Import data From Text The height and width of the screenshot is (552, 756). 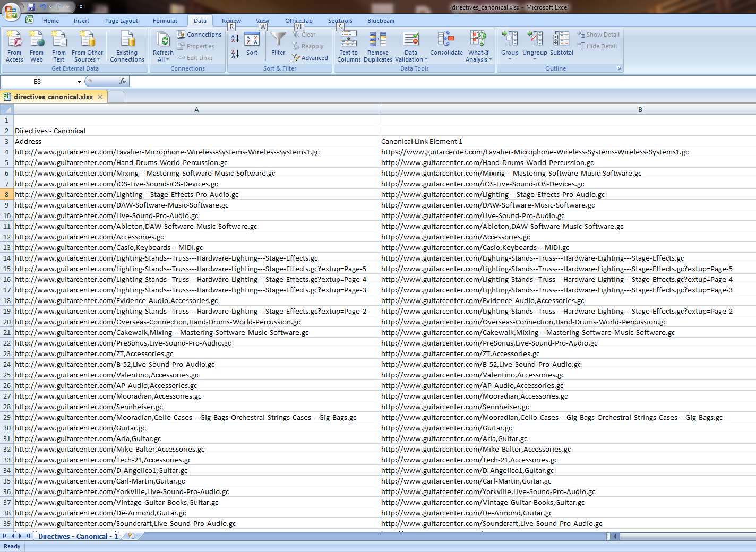tap(59, 47)
